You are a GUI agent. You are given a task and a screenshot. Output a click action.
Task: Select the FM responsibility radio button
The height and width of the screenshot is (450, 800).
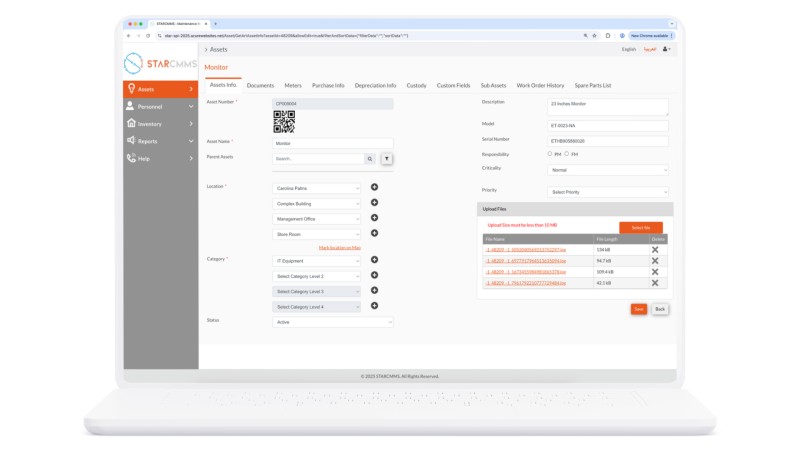click(x=566, y=154)
